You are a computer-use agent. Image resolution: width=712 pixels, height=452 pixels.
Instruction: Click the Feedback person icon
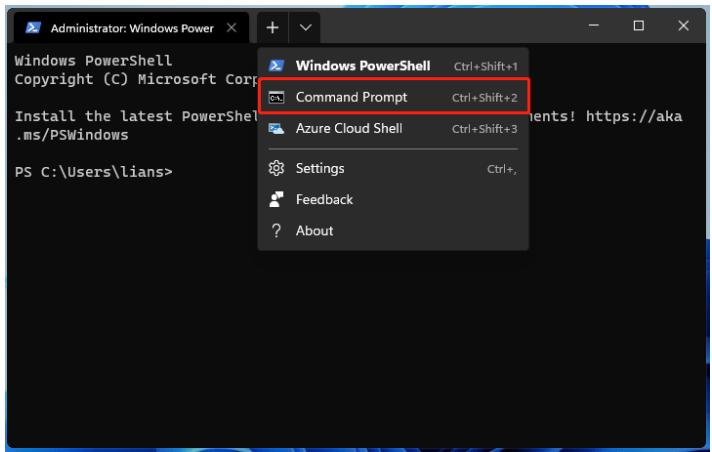click(277, 199)
